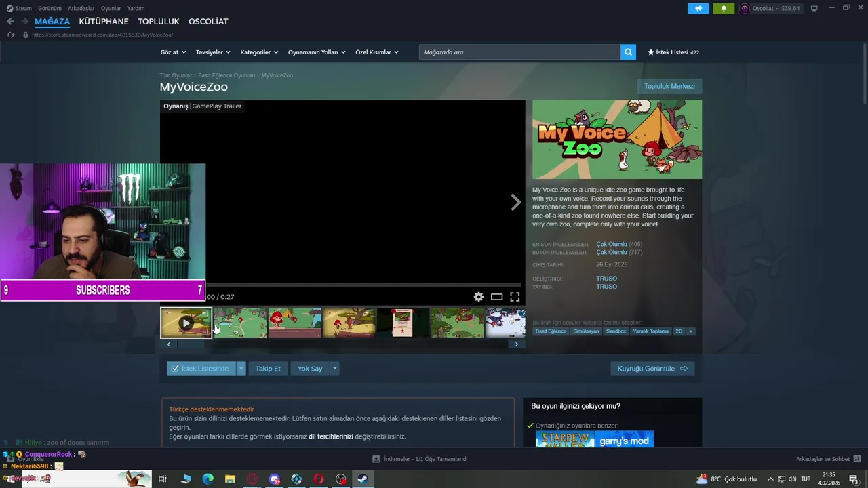Viewport: 868px width, 488px height.
Task: Open the Opera GX taskbar icon
Action: [x=252, y=479]
